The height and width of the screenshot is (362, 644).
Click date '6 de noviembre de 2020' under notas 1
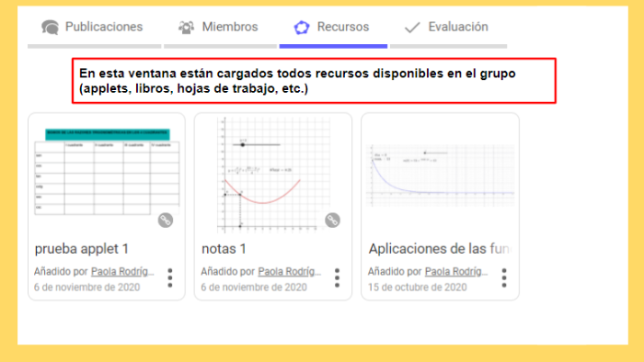tap(254, 287)
